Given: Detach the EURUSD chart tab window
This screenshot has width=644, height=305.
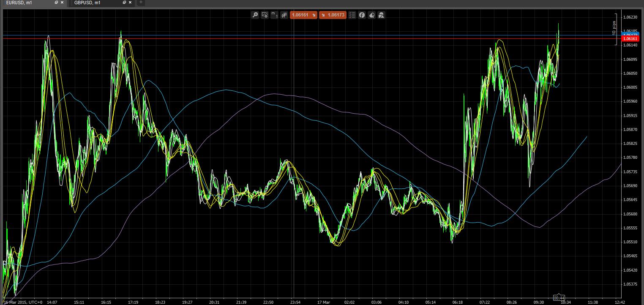Looking at the screenshot, I should (x=57, y=3).
